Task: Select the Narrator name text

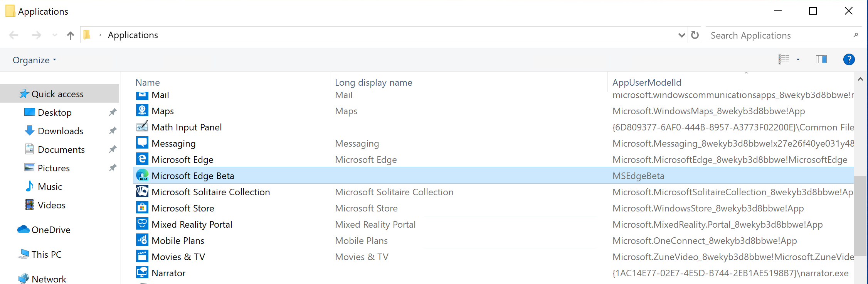Action: pos(168,273)
